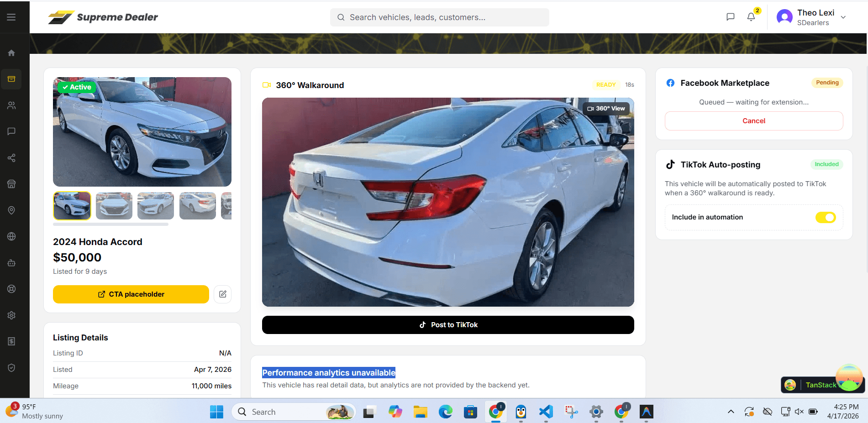
Task: Open the TanStack devtools badge
Action: point(815,385)
